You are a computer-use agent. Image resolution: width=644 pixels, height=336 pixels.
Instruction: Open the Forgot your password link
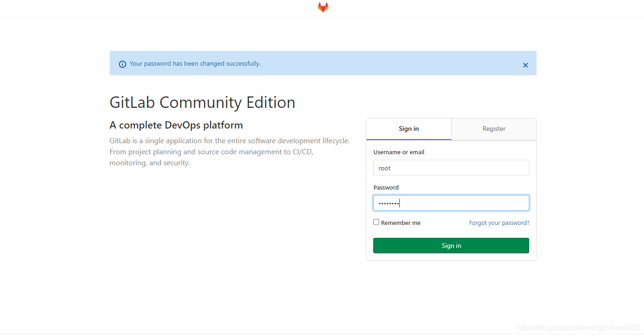(x=499, y=223)
